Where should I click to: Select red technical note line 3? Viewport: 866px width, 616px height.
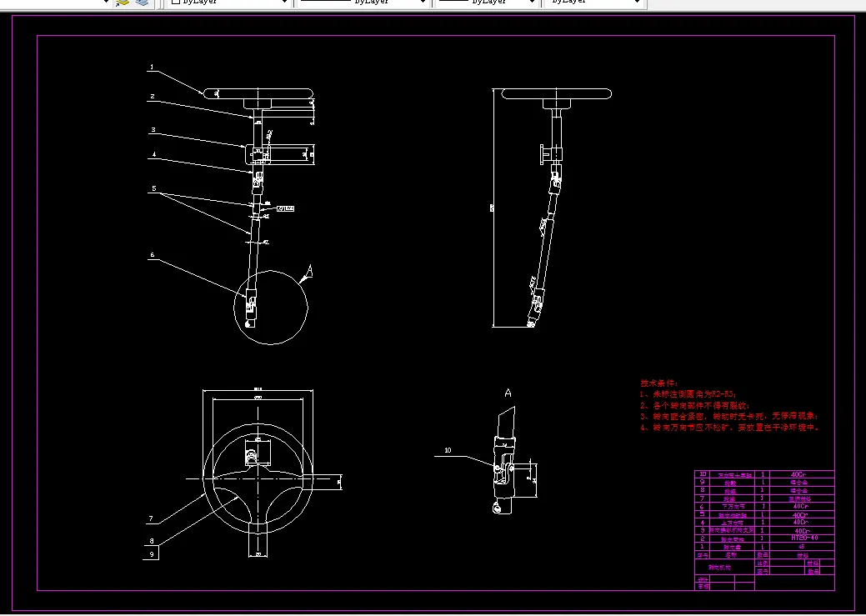pyautogui.click(x=729, y=416)
